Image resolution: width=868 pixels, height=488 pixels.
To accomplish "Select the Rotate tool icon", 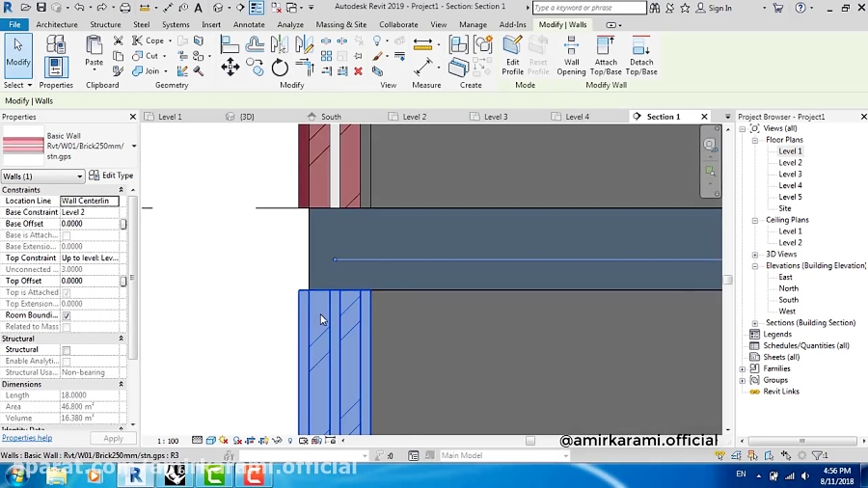I will coord(280,68).
